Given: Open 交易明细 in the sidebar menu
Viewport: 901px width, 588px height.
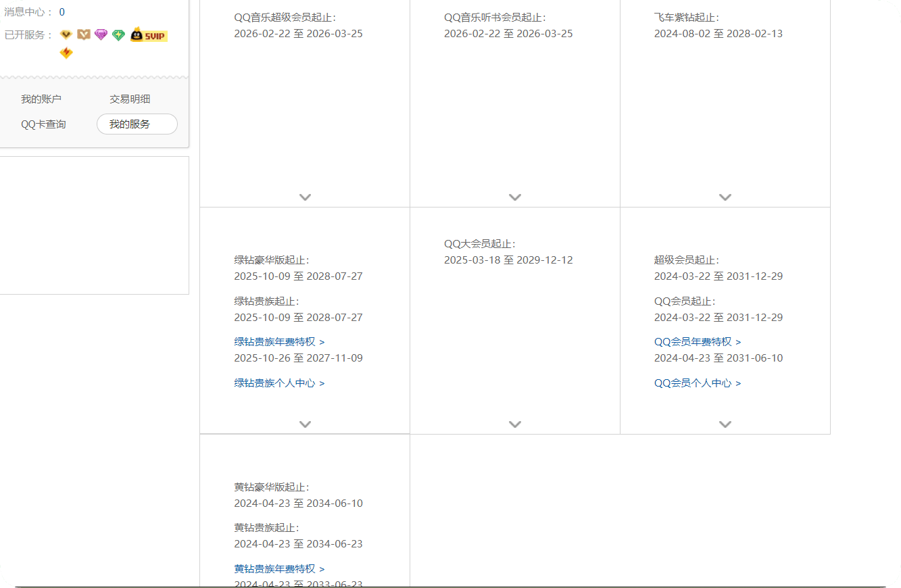Looking at the screenshot, I should [130, 99].
